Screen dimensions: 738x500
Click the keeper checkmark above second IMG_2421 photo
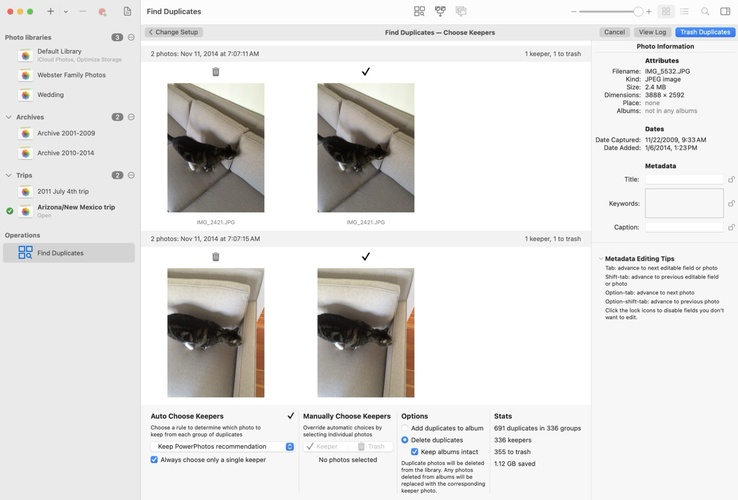[x=365, y=72]
